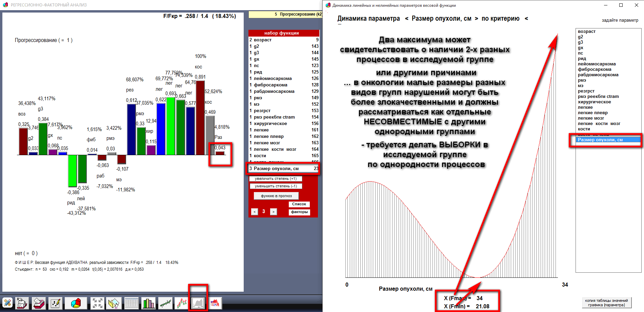The width and height of the screenshot is (644, 312).
Task: Select 'лейомиосаркома' in right parameter list
Action: point(597,64)
